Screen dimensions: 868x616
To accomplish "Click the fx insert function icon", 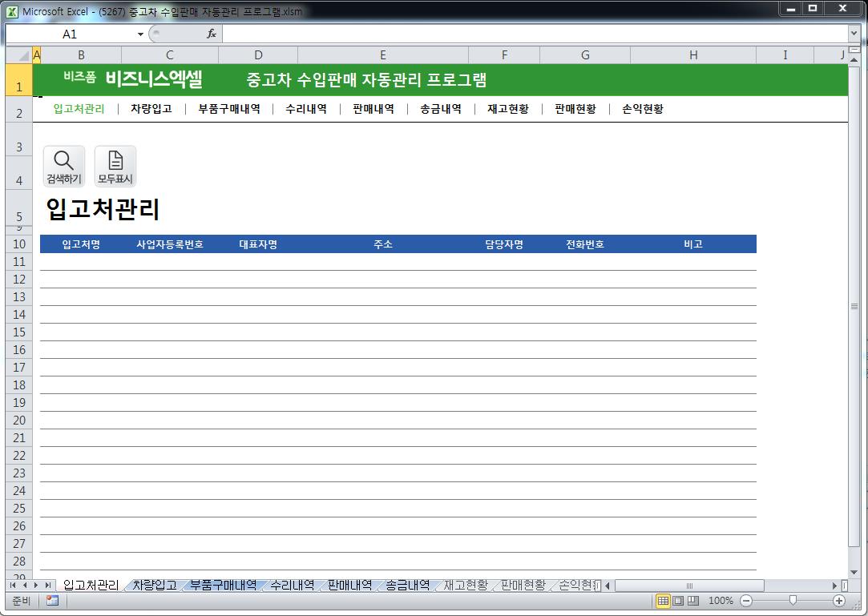I will (212, 34).
